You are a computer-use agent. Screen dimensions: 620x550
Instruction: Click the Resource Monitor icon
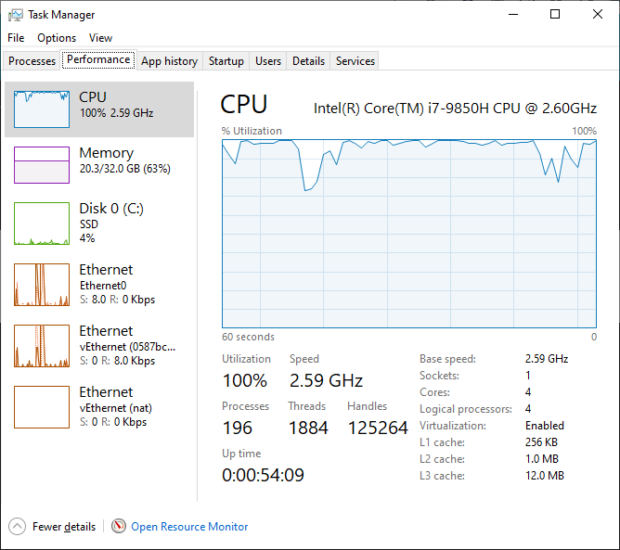pyautogui.click(x=119, y=526)
